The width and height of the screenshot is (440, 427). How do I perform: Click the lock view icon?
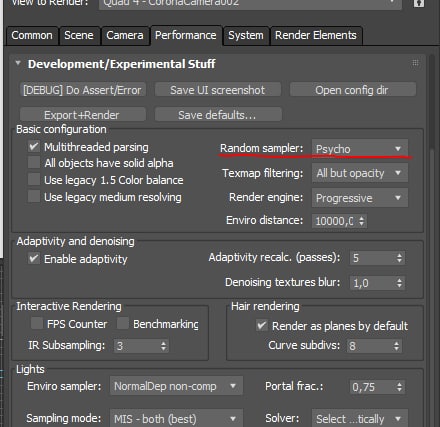[419, 3]
